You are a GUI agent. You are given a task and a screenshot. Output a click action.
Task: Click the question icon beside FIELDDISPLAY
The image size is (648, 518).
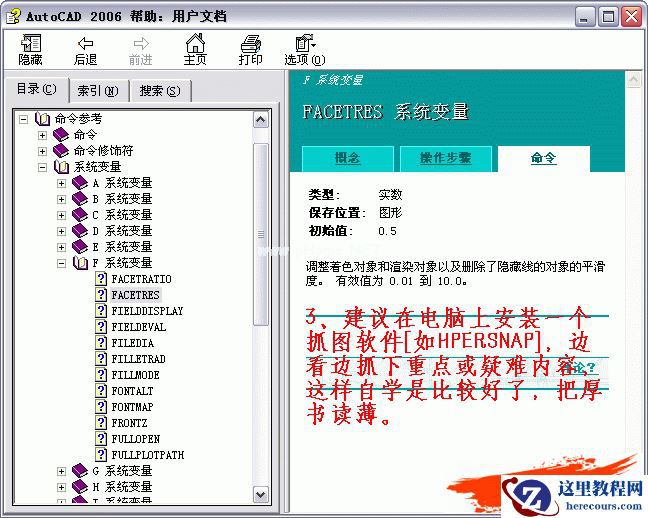point(101,310)
